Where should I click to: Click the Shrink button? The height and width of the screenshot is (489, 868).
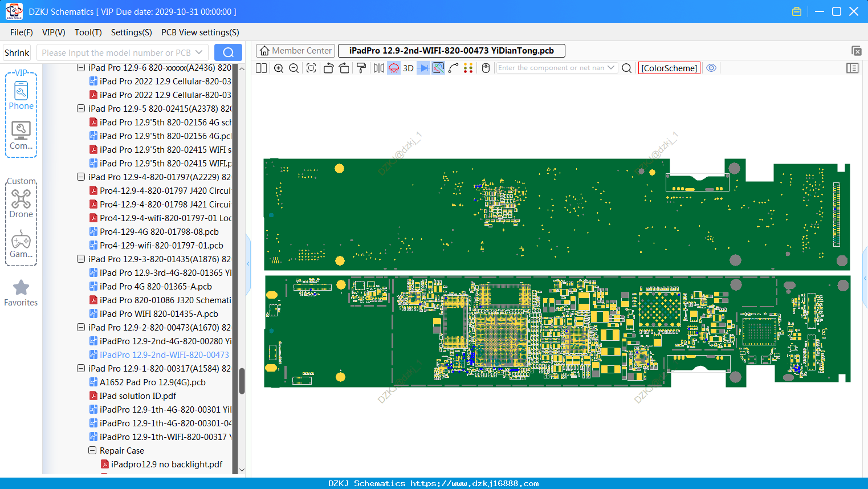point(17,52)
